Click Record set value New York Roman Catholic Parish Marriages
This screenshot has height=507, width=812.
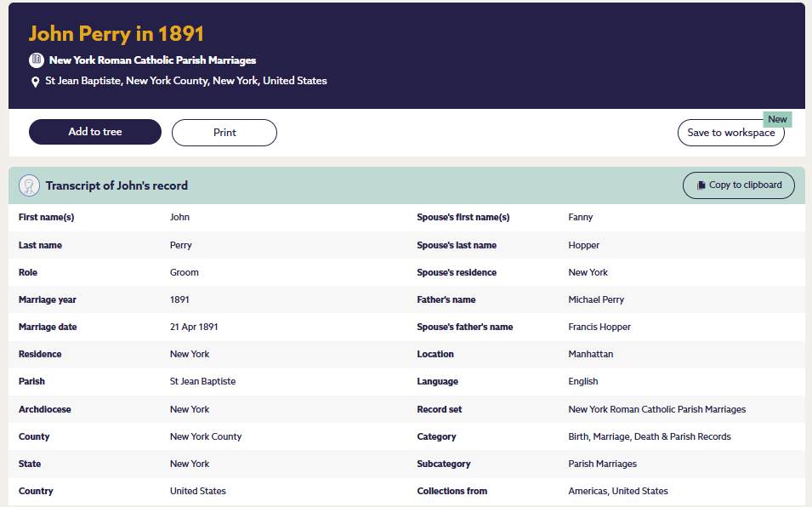(656, 409)
